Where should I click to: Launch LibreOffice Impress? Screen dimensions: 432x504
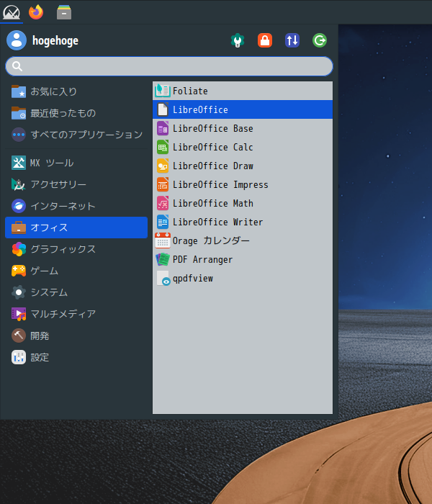(x=243, y=185)
